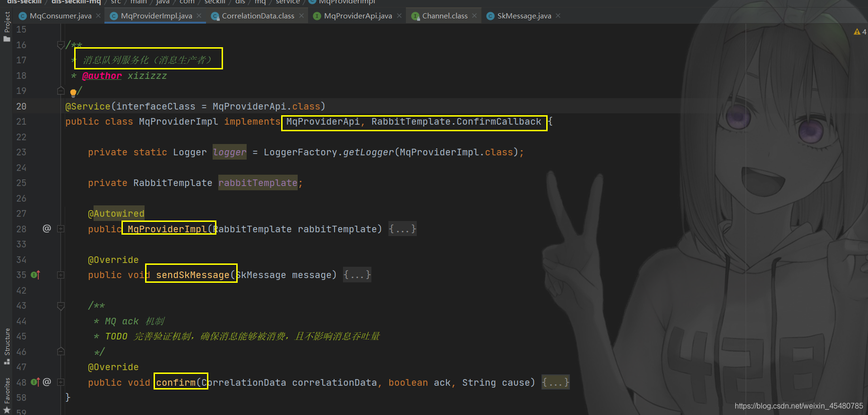Image resolution: width=868 pixels, height=415 pixels.
Task: Close the CorrelationData.class tab
Action: pyautogui.click(x=301, y=16)
